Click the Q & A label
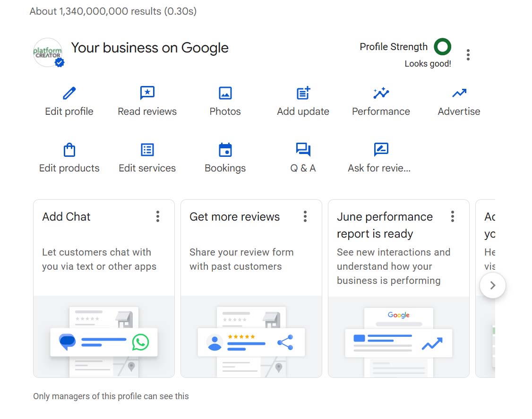The image size is (532, 419). pyautogui.click(x=303, y=168)
